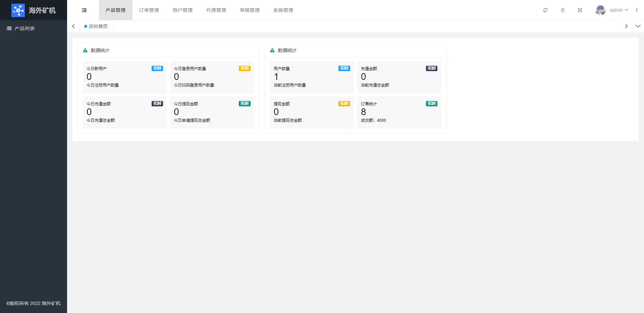
Task: Click the 今日充值金额 card title
Action: pos(99,104)
